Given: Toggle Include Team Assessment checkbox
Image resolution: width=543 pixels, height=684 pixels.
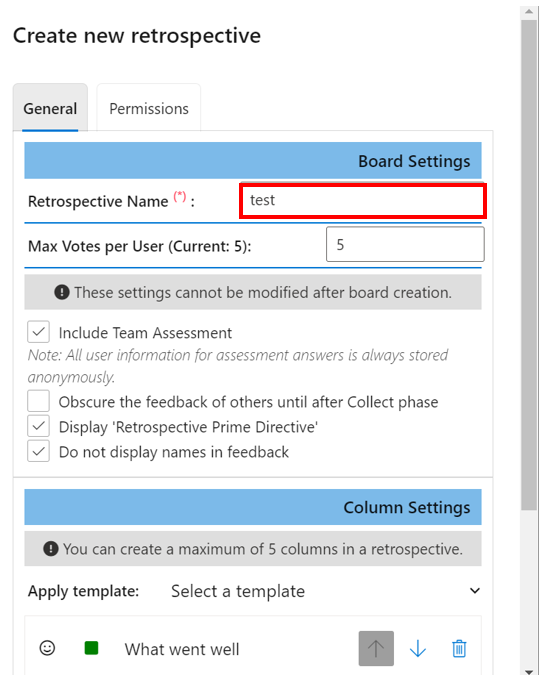Looking at the screenshot, I should pos(38,332).
